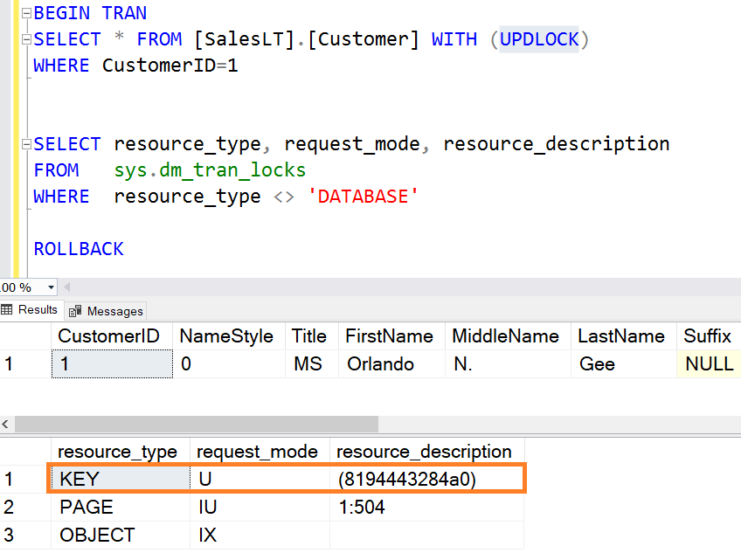741x560 pixels.
Task: Select the FirstName column header
Action: pos(391,336)
